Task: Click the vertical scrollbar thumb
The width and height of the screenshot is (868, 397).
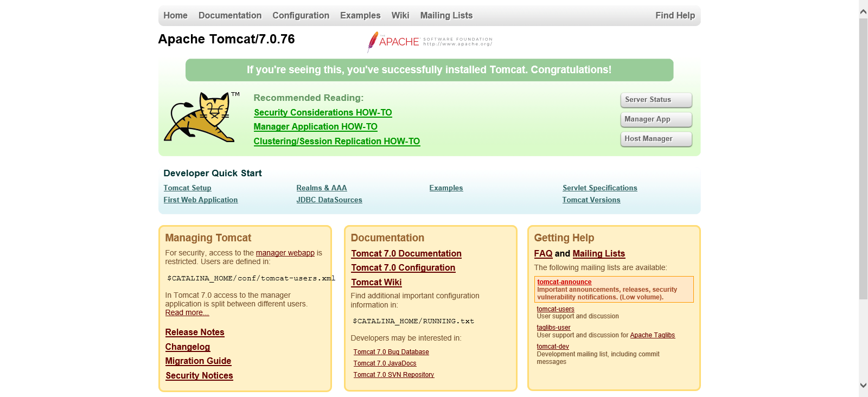Action: click(863, 157)
